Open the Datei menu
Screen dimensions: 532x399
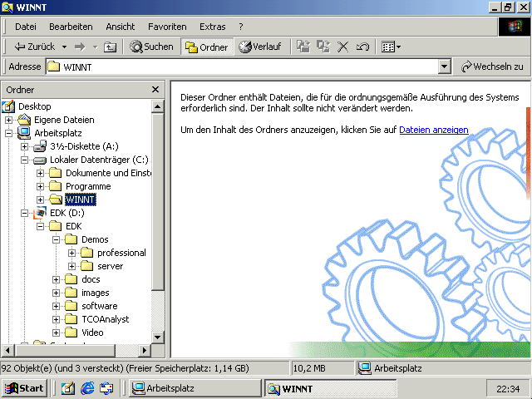click(26, 27)
